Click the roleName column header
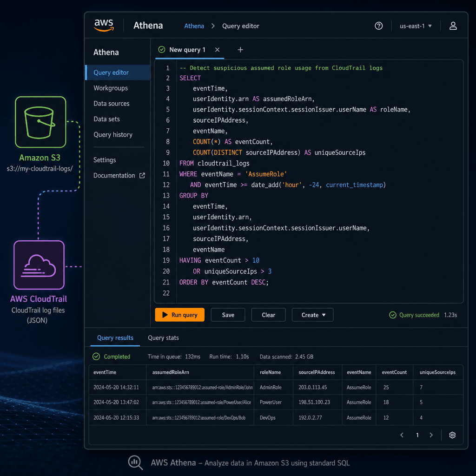This screenshot has width=476, height=476. (270, 372)
